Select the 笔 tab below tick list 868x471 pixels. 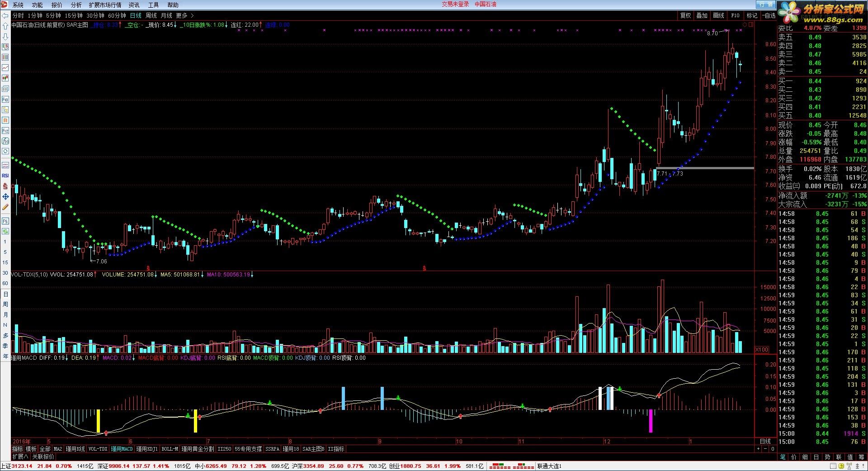[783, 457]
